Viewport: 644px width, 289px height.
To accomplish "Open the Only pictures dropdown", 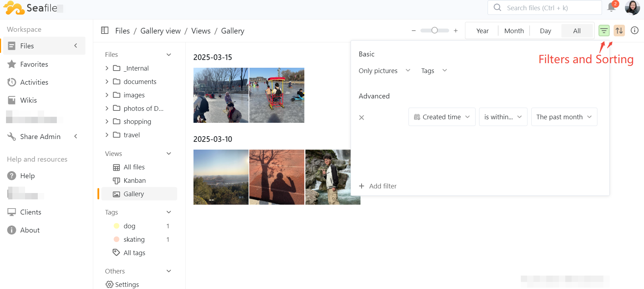I will pyautogui.click(x=384, y=71).
